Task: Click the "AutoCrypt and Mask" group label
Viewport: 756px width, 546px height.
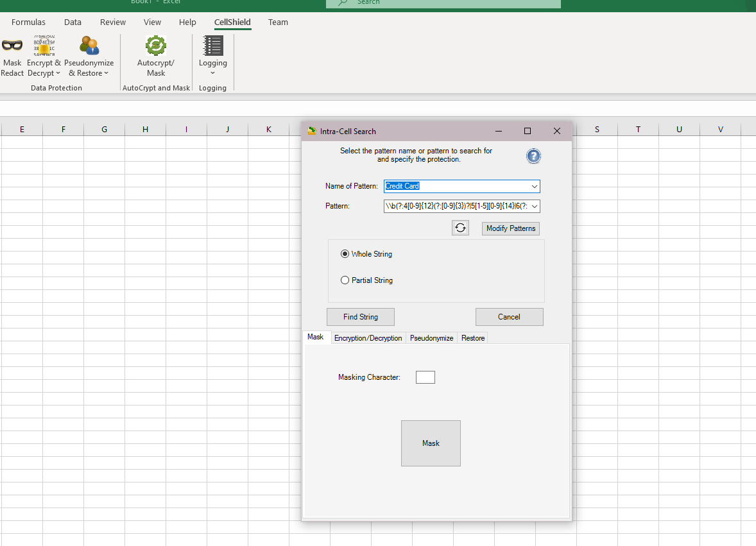Action: tap(156, 88)
